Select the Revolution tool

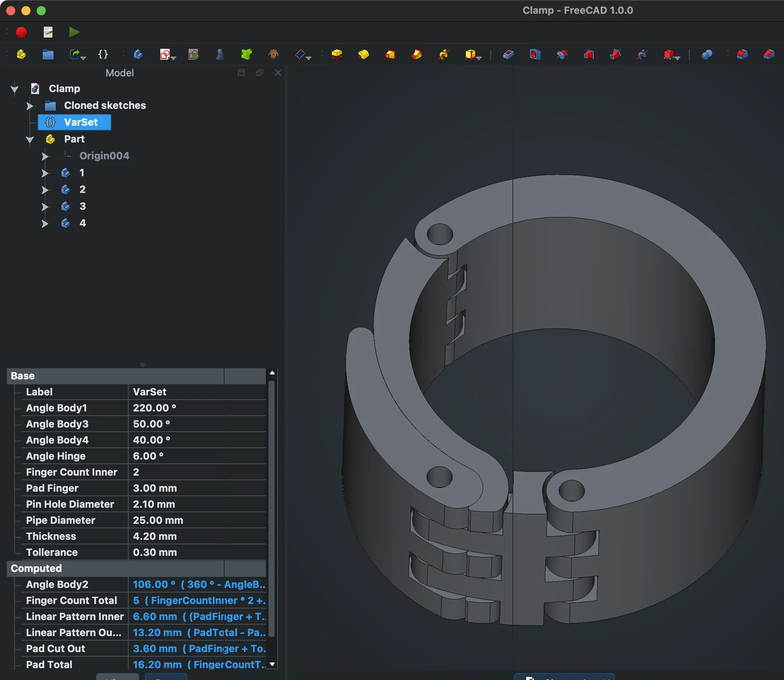click(x=364, y=55)
